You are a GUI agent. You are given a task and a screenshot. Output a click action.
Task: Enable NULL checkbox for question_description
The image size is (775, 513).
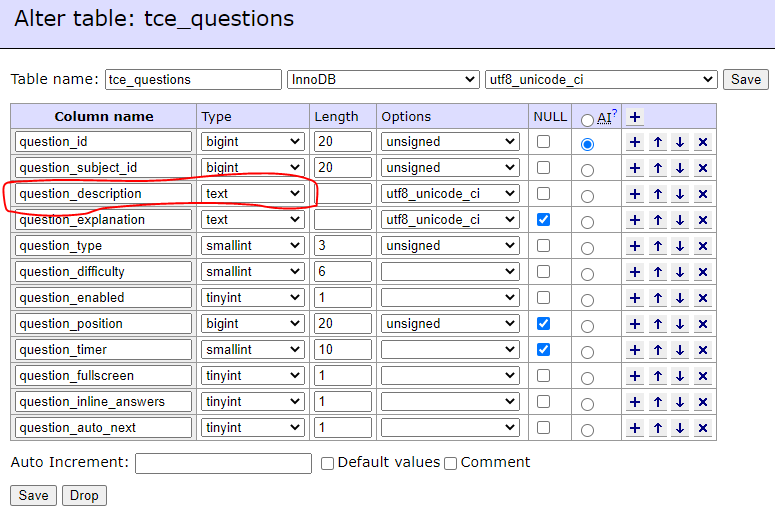pyautogui.click(x=543, y=193)
